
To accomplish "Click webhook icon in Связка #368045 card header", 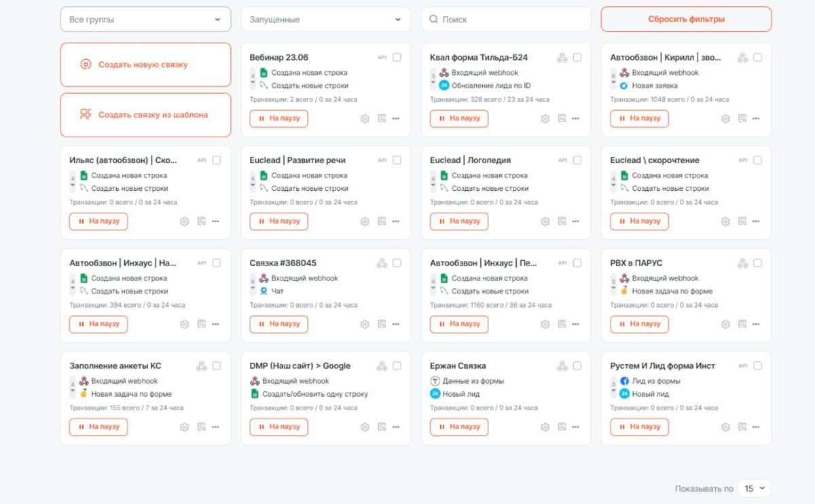I will pos(382,263).
